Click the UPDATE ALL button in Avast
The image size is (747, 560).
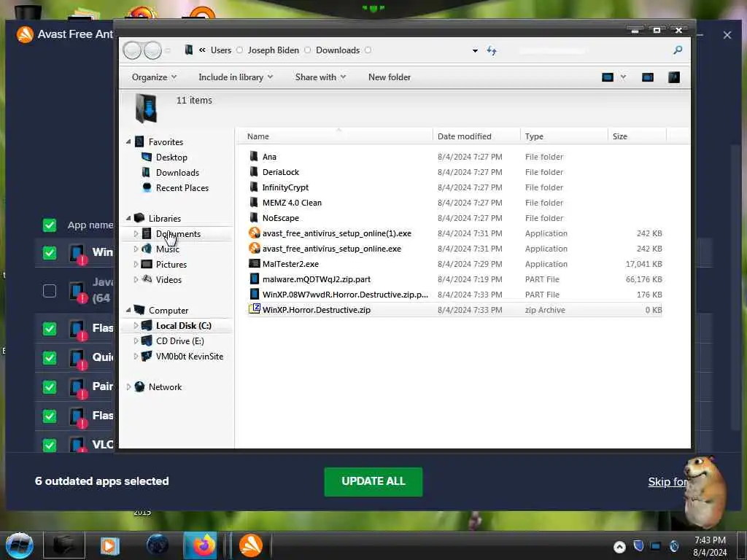click(x=373, y=481)
